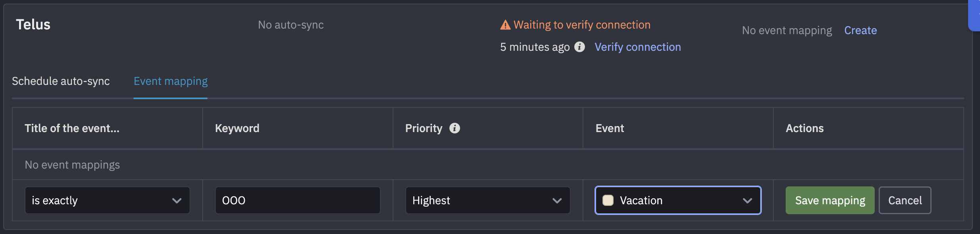Viewport: 980px width, 234px height.
Task: Click the green Save mapping button
Action: [x=829, y=200]
